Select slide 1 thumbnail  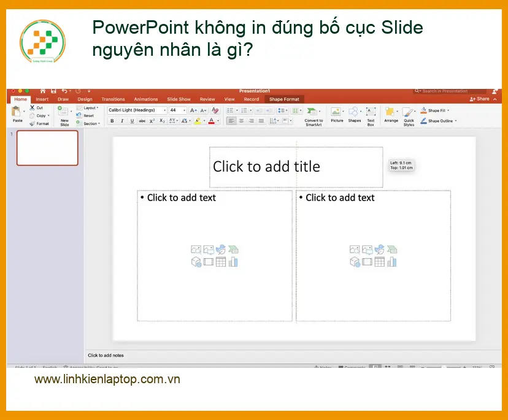[47, 148]
